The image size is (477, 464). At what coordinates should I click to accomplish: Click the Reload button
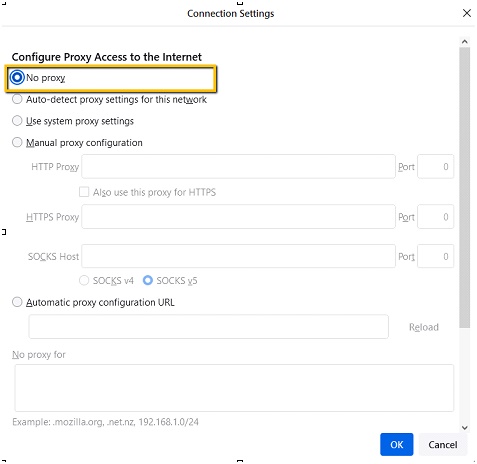(424, 327)
